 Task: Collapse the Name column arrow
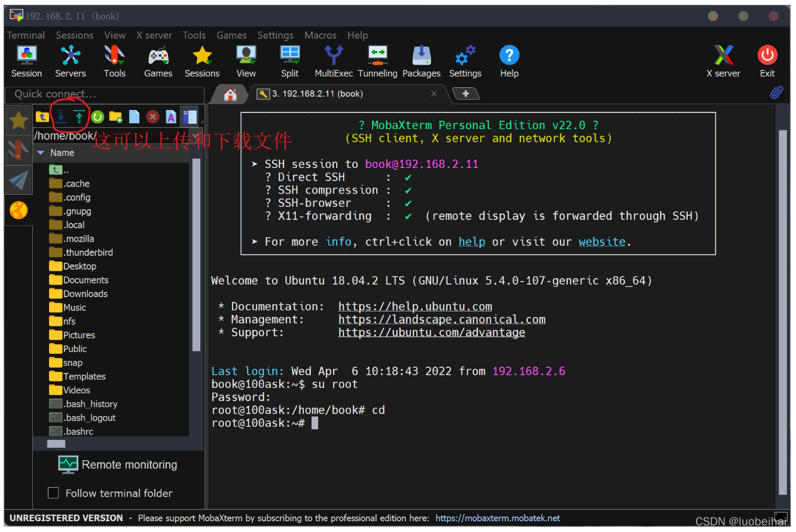coord(41,153)
